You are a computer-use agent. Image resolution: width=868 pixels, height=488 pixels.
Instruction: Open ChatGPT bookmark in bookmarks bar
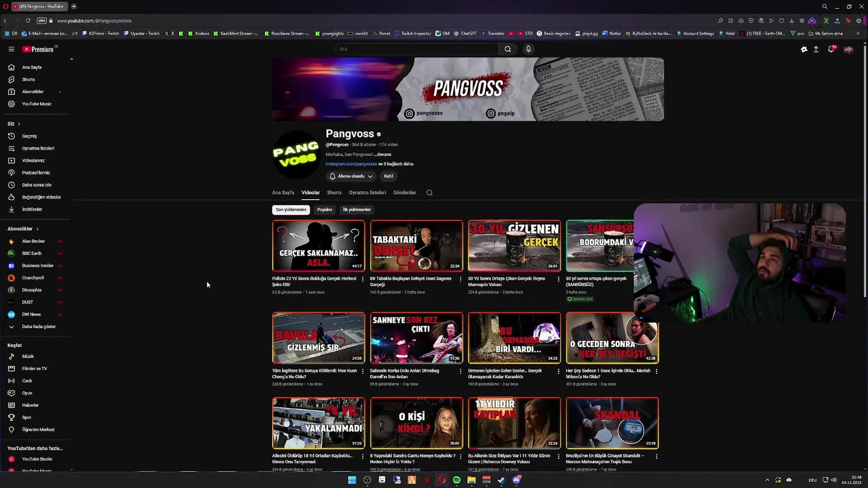click(x=465, y=33)
